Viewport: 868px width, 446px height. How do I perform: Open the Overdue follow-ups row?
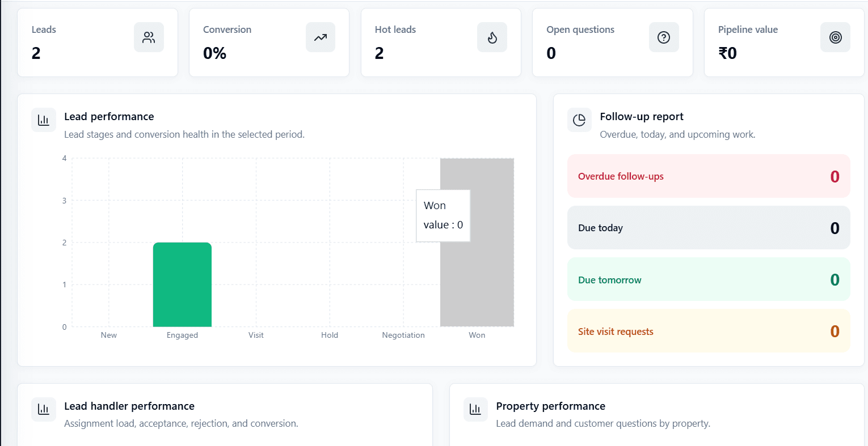(x=709, y=176)
